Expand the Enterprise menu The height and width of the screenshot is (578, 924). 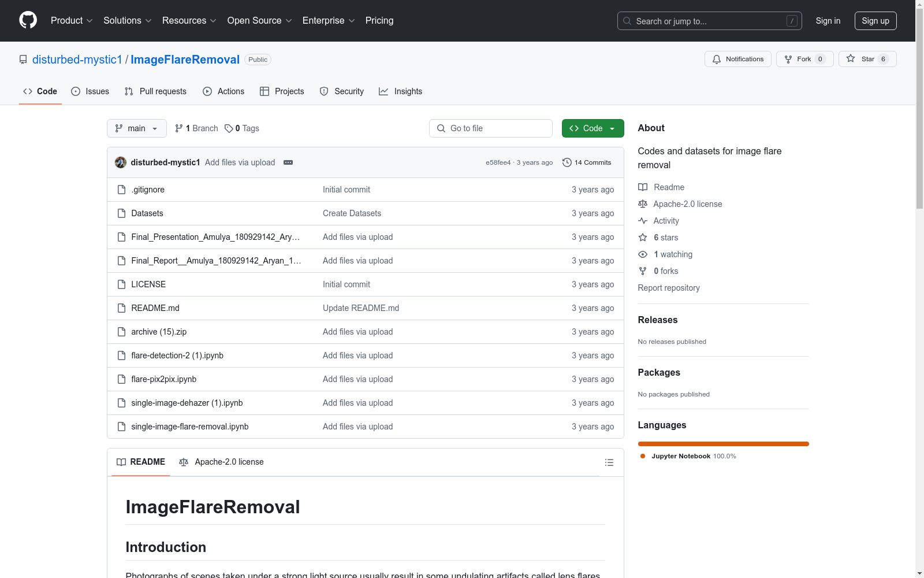[329, 21]
